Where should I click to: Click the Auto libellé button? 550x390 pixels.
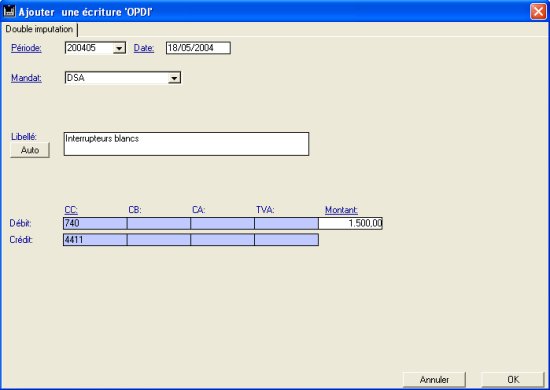[30, 150]
